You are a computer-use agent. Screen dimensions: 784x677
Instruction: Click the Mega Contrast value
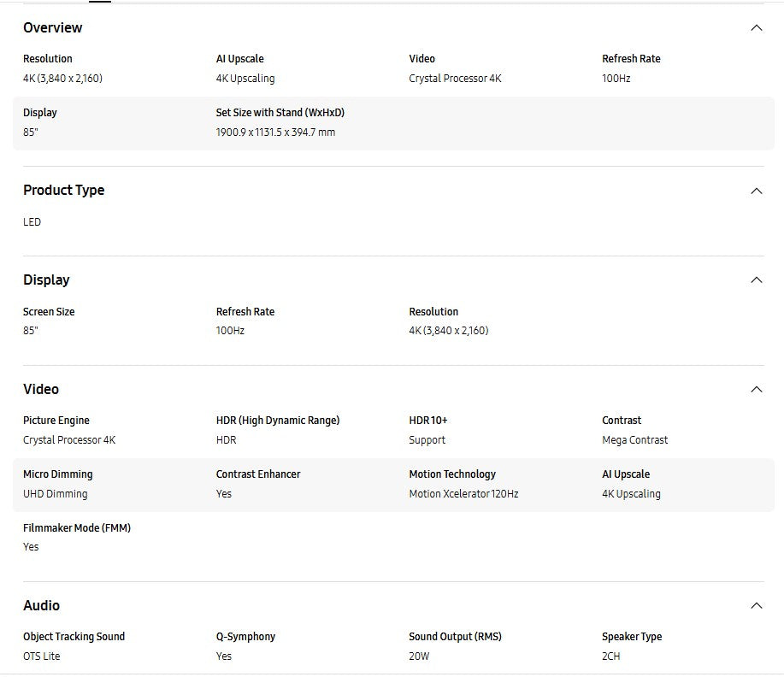pyautogui.click(x=634, y=440)
